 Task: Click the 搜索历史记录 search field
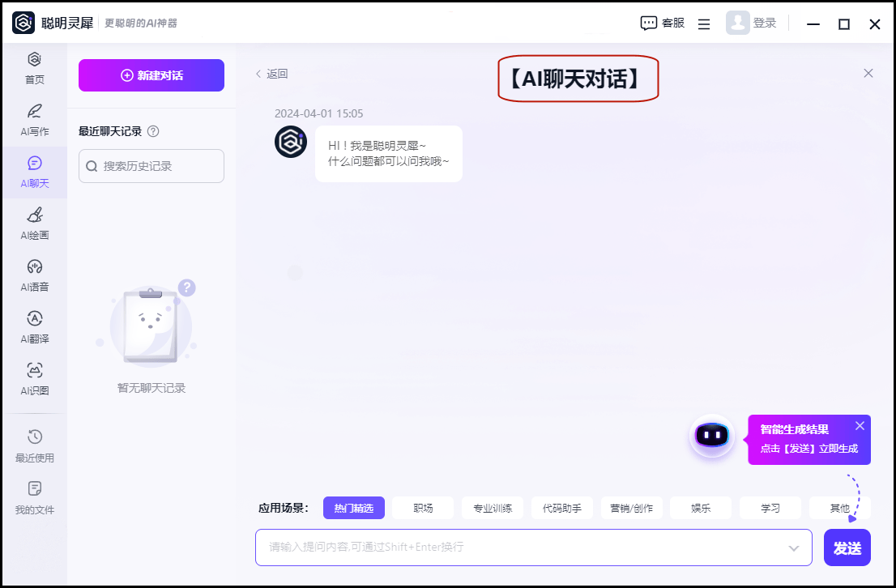coord(151,166)
